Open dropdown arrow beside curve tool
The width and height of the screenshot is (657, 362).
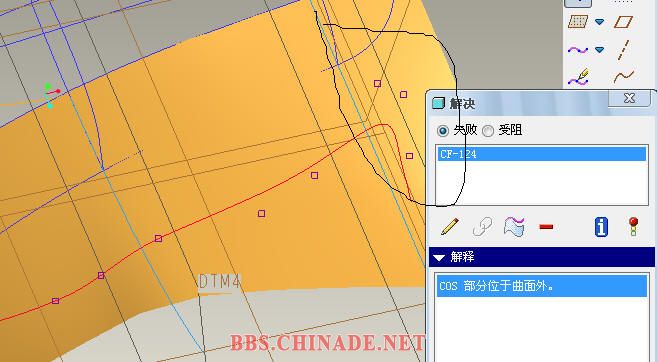(600, 50)
